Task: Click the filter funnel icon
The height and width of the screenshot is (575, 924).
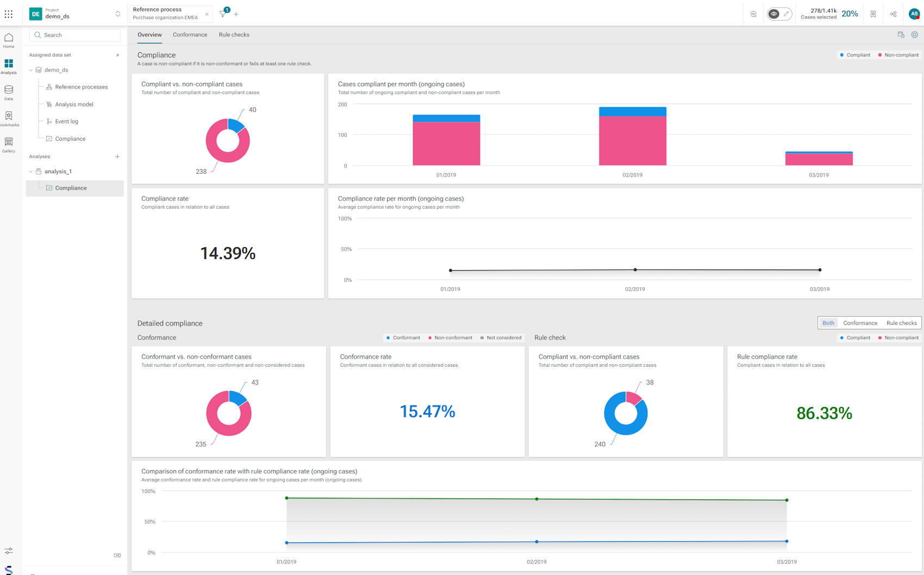Action: pos(223,14)
